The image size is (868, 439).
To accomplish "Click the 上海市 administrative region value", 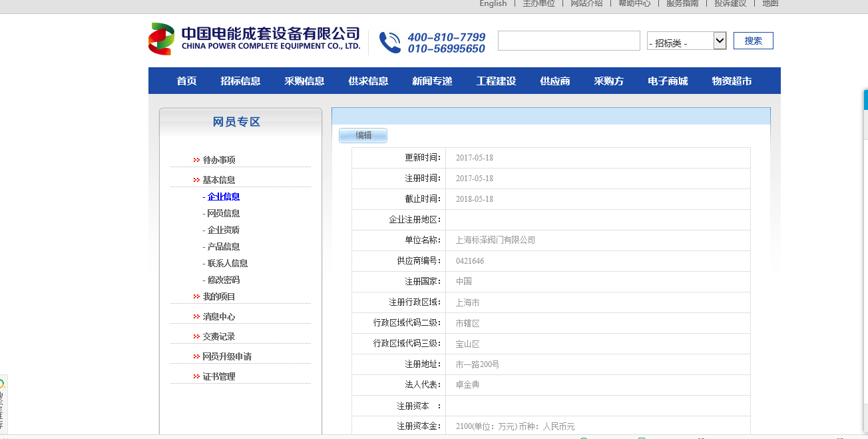I will point(467,302).
